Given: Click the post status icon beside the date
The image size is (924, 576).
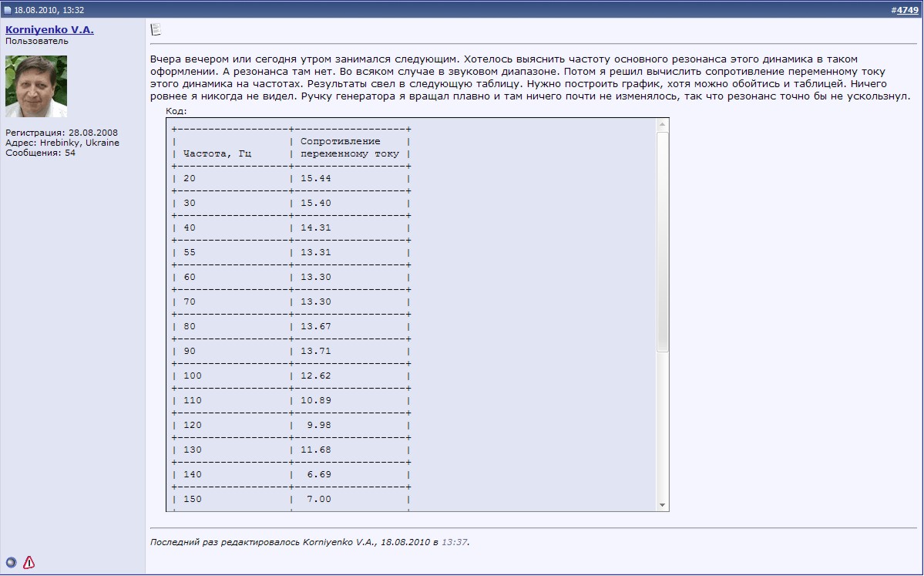Looking at the screenshot, I should 8,10.
